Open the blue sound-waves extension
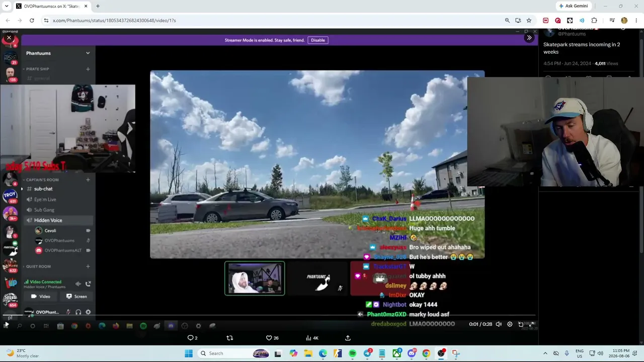 pyautogui.click(x=582, y=21)
